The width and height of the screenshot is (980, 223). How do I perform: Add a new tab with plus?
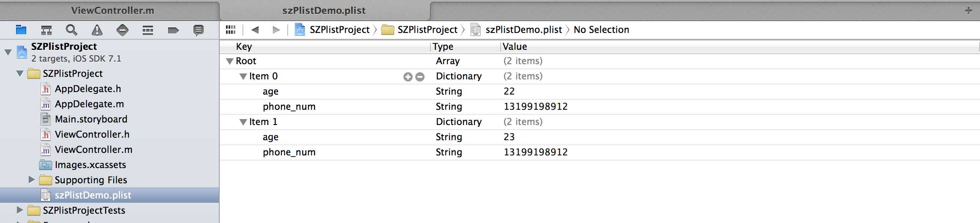pyautogui.click(x=969, y=11)
